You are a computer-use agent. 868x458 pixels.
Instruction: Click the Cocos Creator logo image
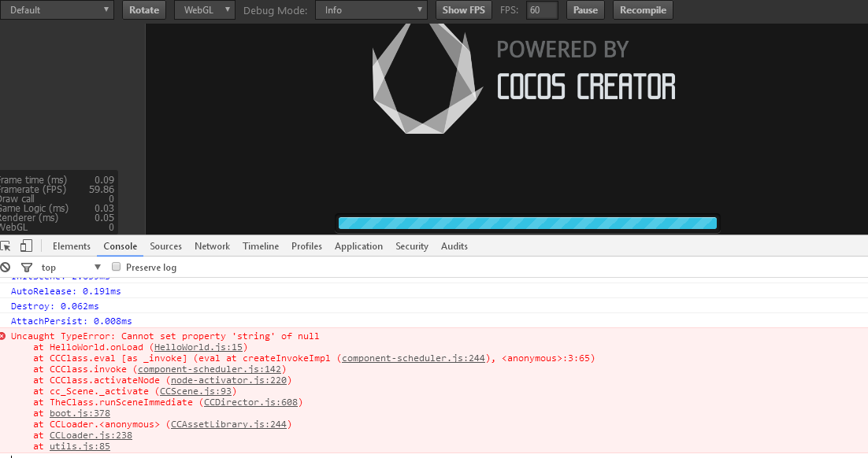coord(426,79)
